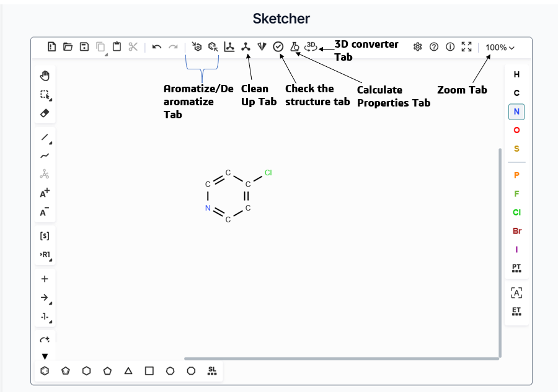The width and height of the screenshot is (558, 392).
Task: Toggle the Aromatize tool
Action: pos(197,46)
